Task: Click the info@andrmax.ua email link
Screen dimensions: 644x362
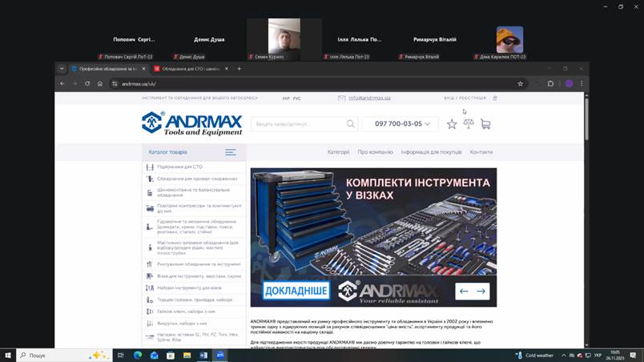Action: (369, 99)
